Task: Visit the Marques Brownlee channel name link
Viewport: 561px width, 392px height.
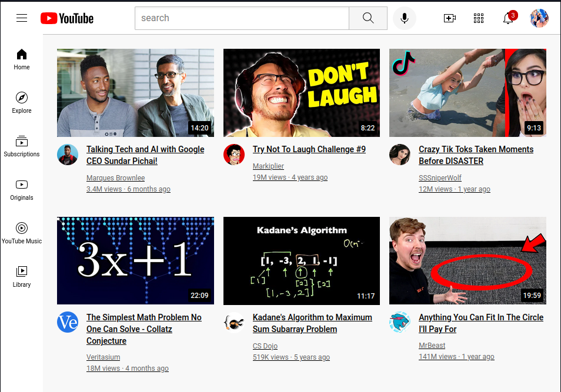Action: 115,177
